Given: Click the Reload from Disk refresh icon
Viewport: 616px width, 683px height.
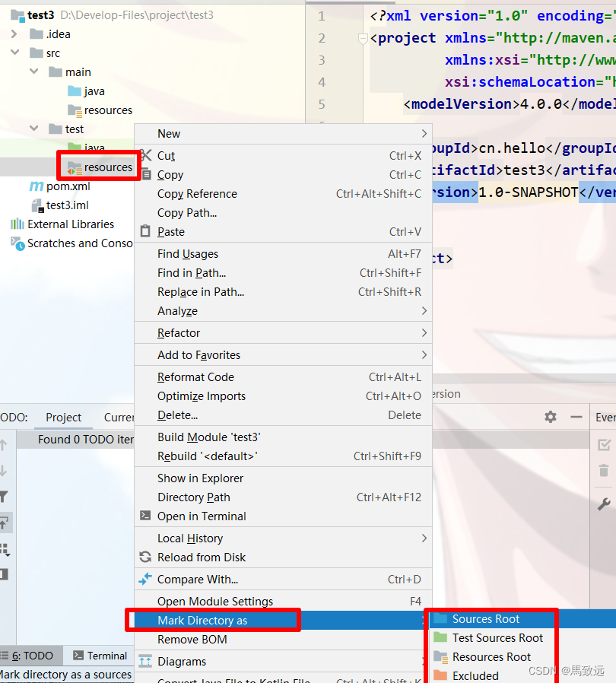Looking at the screenshot, I should [145, 556].
